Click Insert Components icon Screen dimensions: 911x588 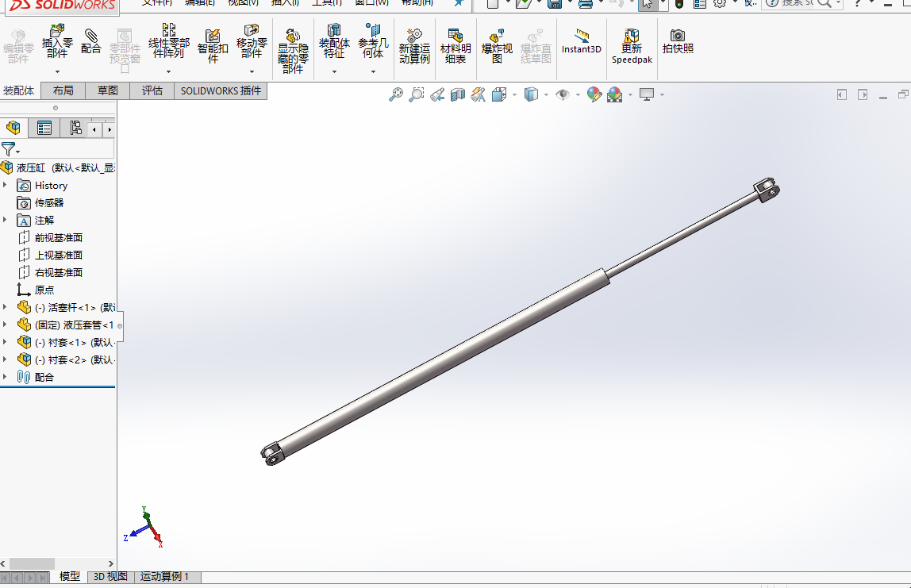(x=57, y=42)
